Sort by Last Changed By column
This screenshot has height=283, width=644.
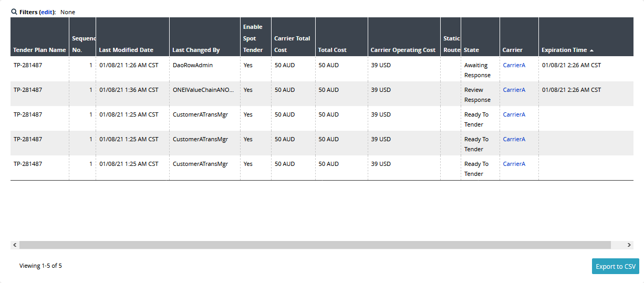click(196, 50)
